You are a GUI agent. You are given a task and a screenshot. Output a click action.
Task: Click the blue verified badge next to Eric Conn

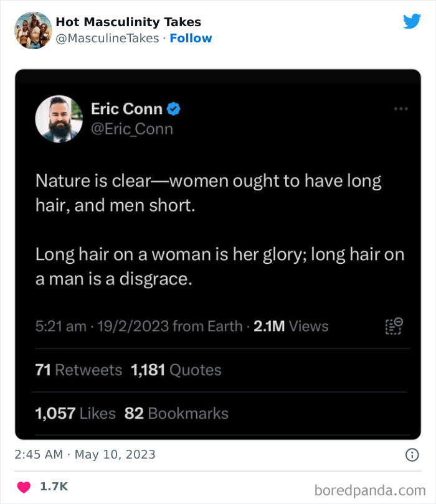pos(173,108)
